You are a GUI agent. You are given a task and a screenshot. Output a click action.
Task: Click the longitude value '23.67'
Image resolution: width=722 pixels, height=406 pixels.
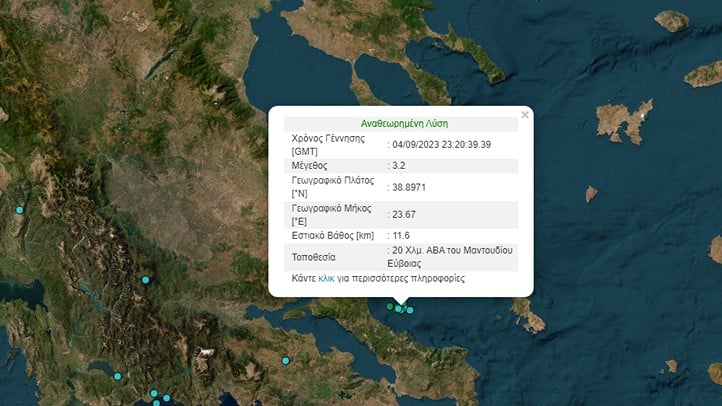point(404,215)
